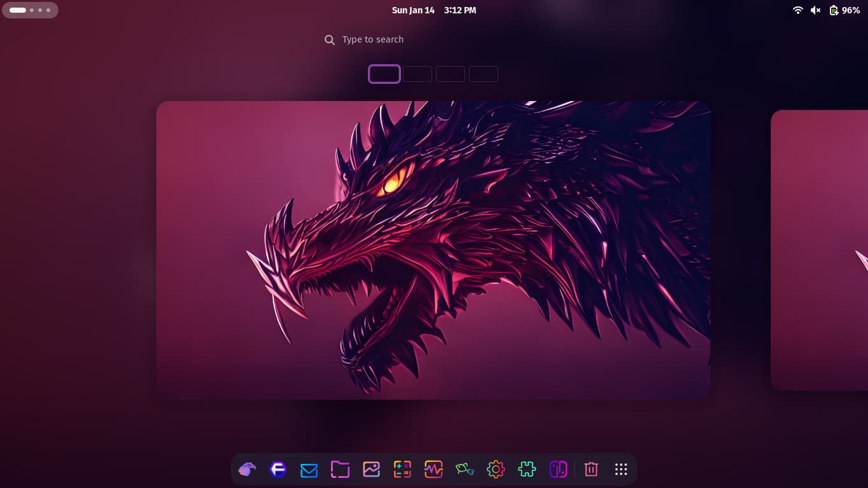Viewport: 868px width, 488px height.
Task: Select the main dragon wallpaper workspace
Action: 433,250
